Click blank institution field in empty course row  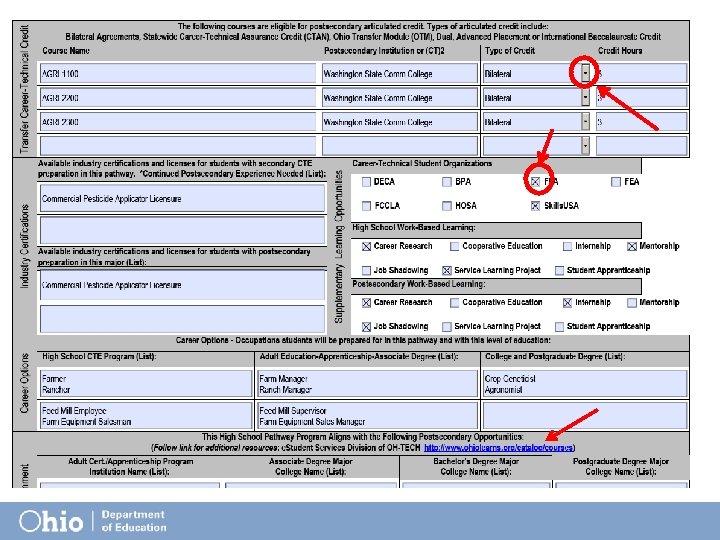(x=400, y=146)
